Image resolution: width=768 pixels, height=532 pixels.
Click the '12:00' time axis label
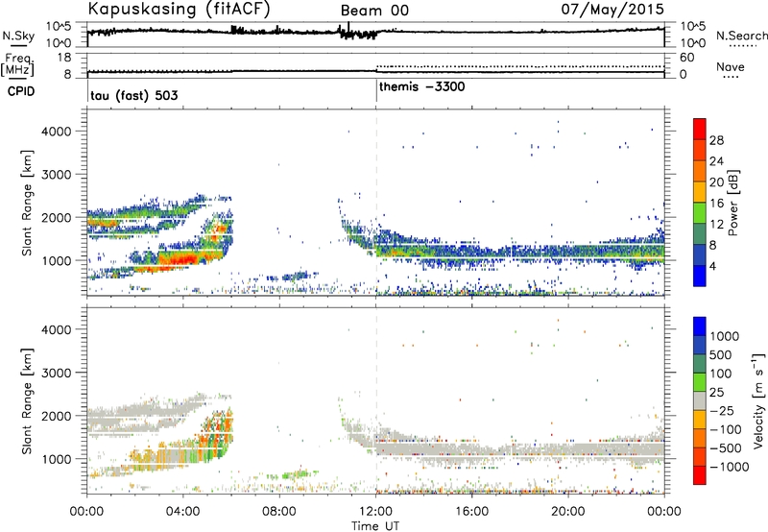click(x=375, y=512)
